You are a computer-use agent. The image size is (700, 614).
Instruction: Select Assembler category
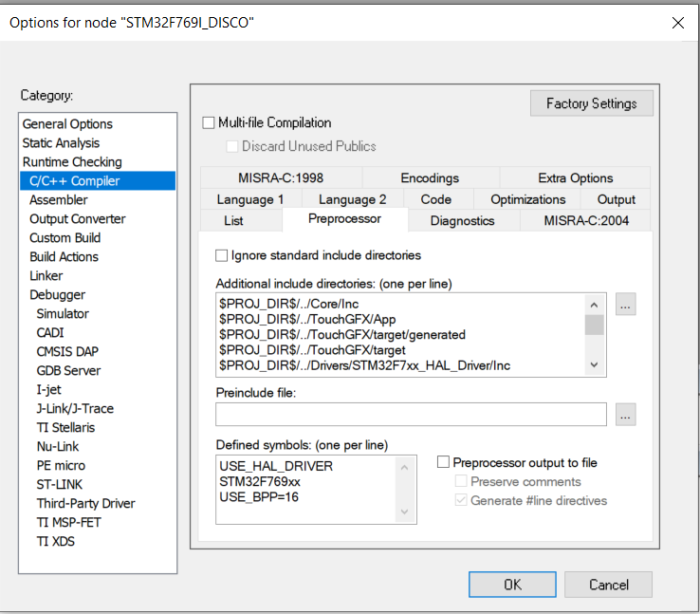pos(98,200)
